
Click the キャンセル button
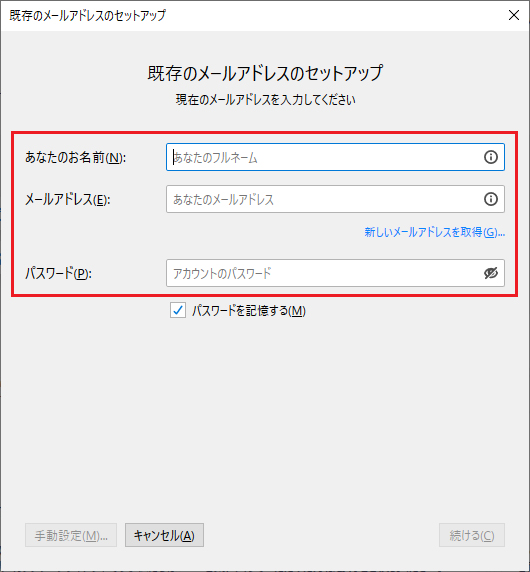click(x=164, y=535)
